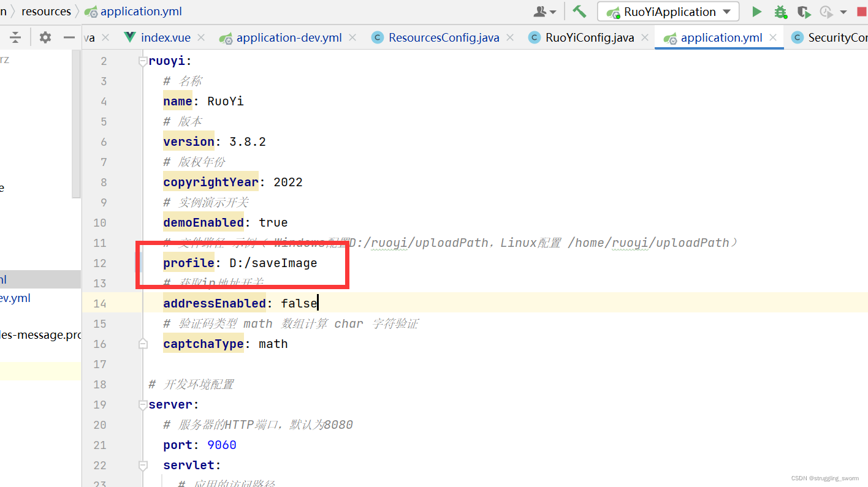Click the 'servlet' key on line 22
The height and width of the screenshot is (487, 868).
click(189, 466)
